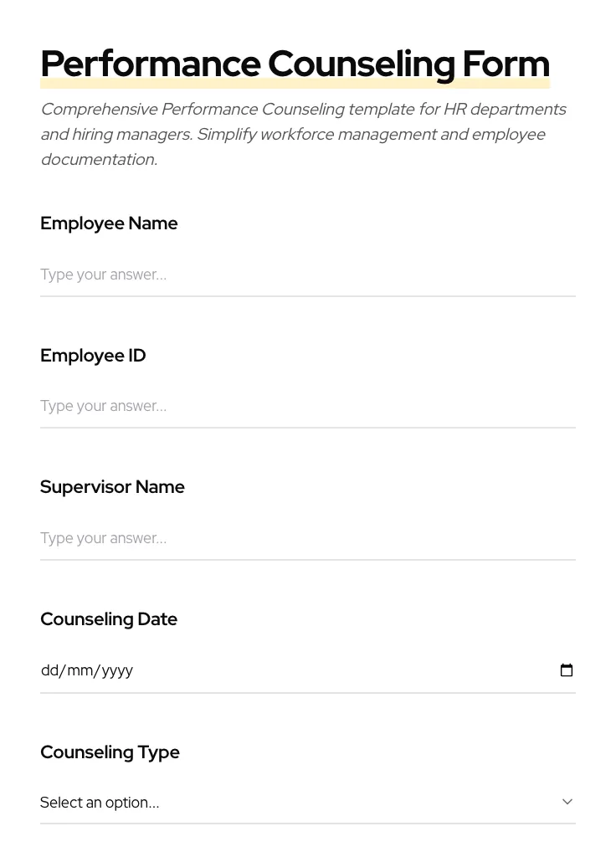The height and width of the screenshot is (857, 616).
Task: Focus the Employee Name answer field
Action: pyautogui.click(x=307, y=275)
